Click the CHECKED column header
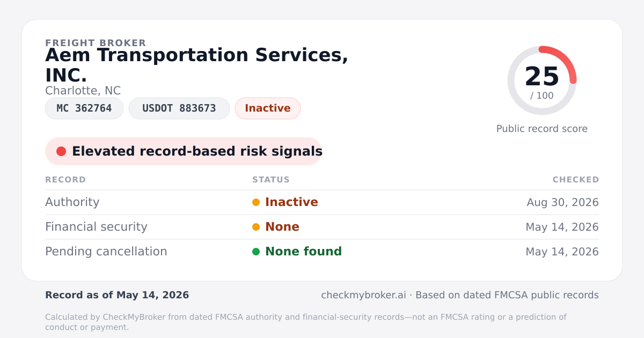 (x=576, y=180)
